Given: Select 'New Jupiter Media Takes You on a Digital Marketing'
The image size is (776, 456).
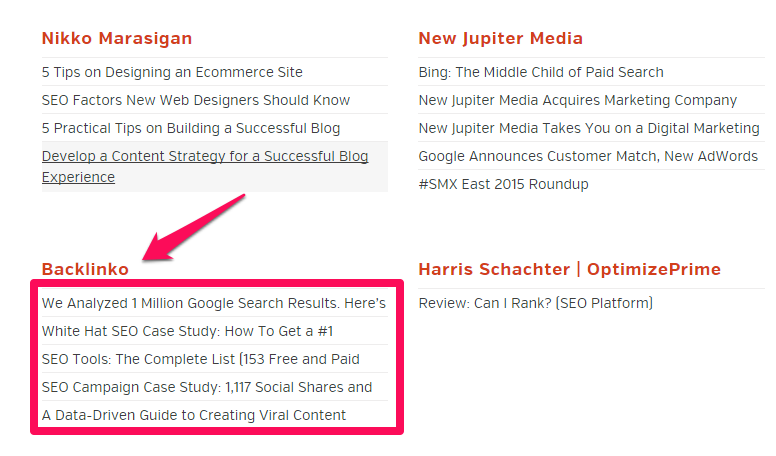Looking at the screenshot, I should [589, 129].
